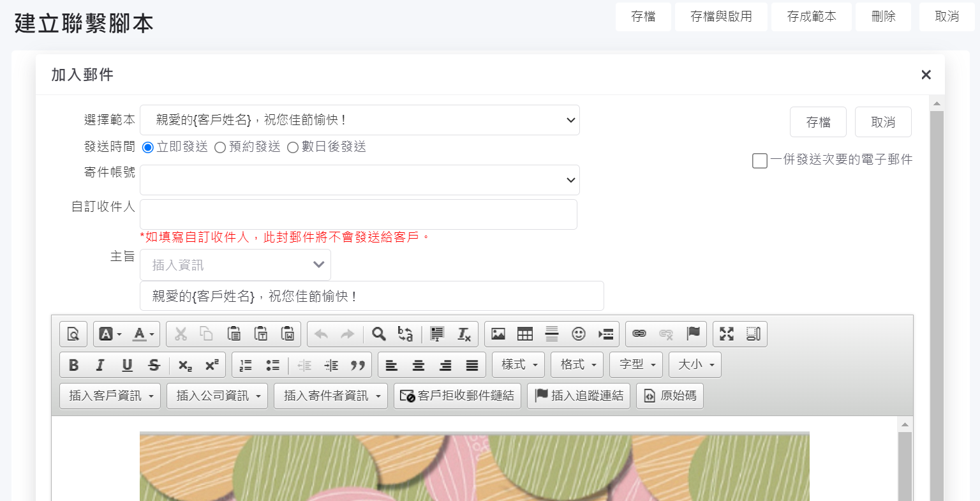Center align the text
980x501 pixels.
[419, 365]
